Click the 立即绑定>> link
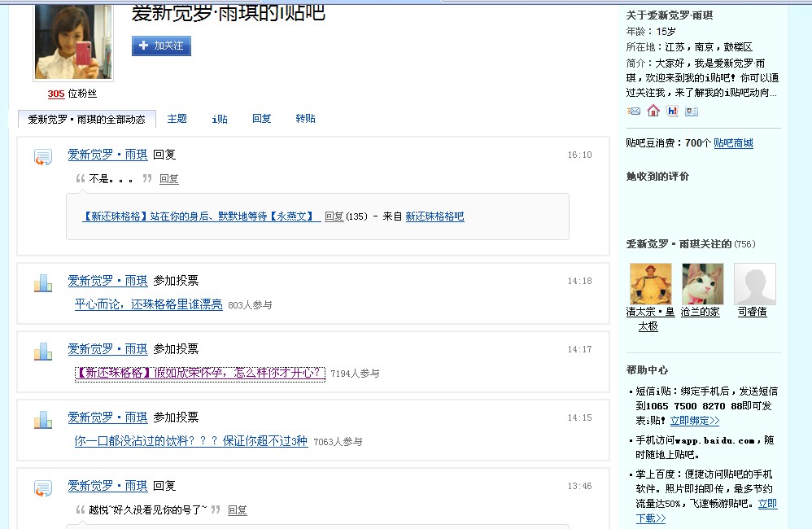 click(695, 420)
